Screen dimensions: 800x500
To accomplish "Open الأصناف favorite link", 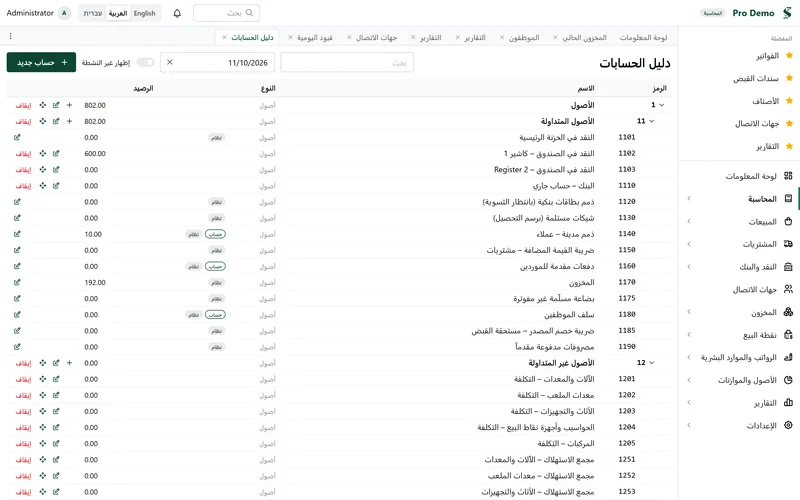I will point(766,101).
